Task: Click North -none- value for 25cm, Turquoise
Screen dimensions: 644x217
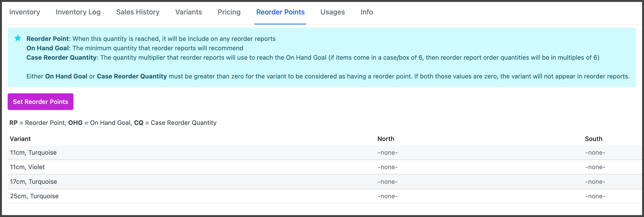Action: click(x=388, y=196)
